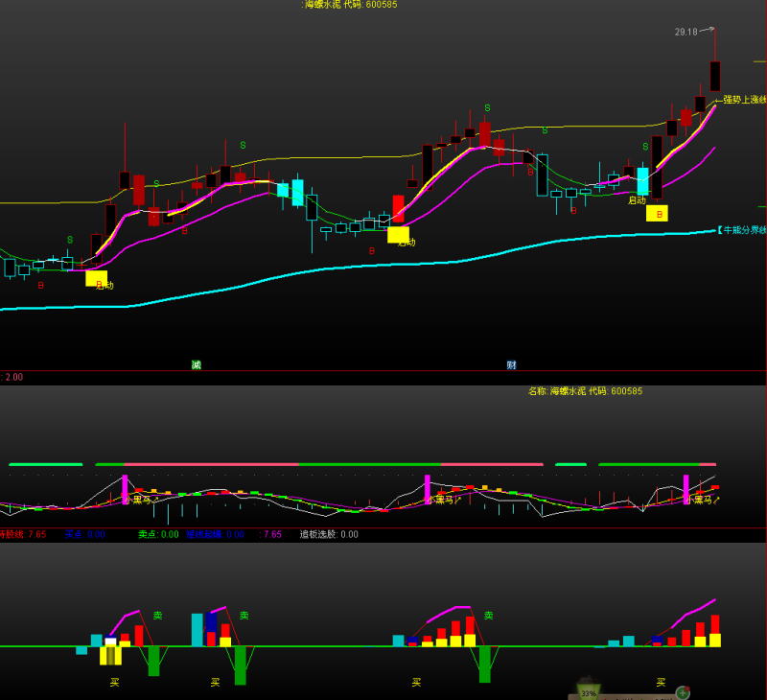
Task: Click the 33% green bucket widget
Action: pyautogui.click(x=589, y=689)
